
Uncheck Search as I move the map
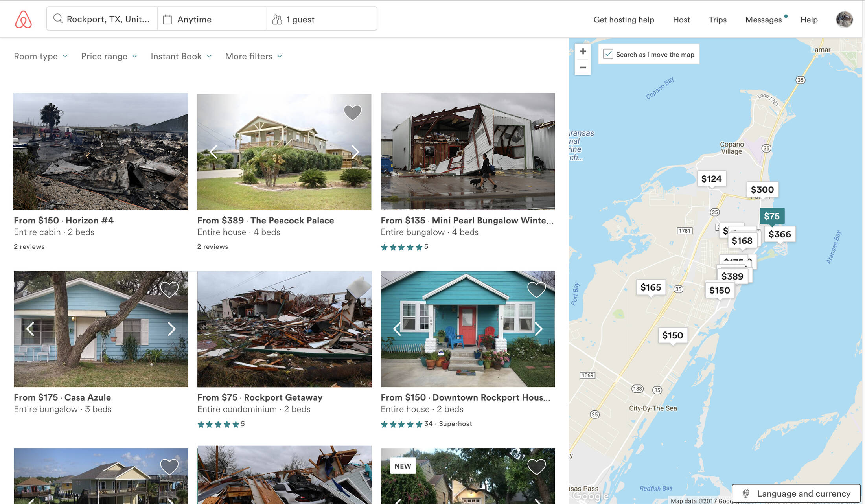(x=608, y=54)
